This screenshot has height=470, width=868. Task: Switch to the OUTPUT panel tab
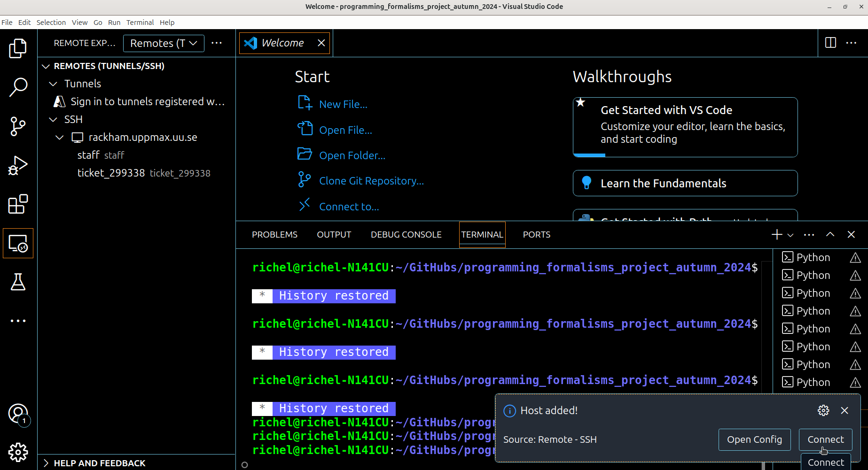[x=334, y=234]
